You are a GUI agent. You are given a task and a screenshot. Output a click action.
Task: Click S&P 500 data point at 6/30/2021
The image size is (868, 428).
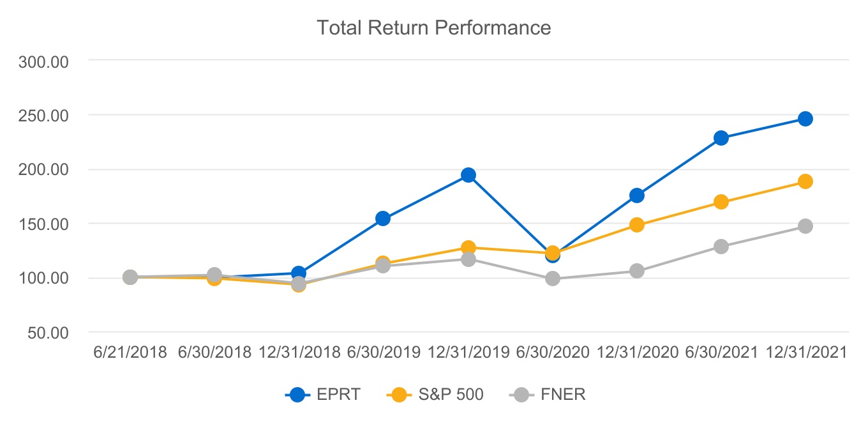721,202
